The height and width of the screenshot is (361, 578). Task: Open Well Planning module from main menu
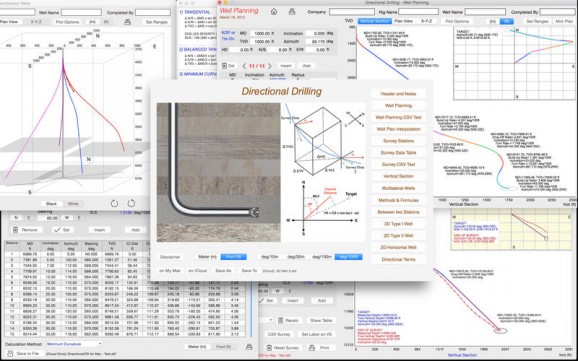(x=398, y=105)
